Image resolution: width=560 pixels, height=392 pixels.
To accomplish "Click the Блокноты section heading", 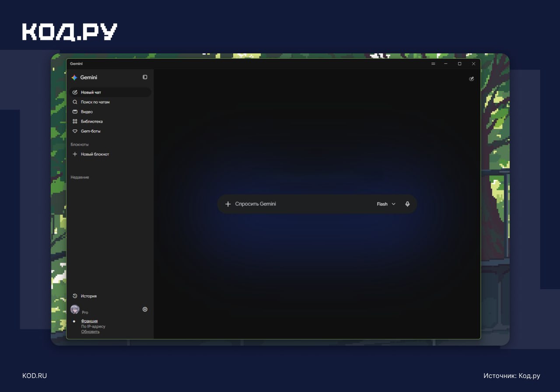I will tap(80, 144).
